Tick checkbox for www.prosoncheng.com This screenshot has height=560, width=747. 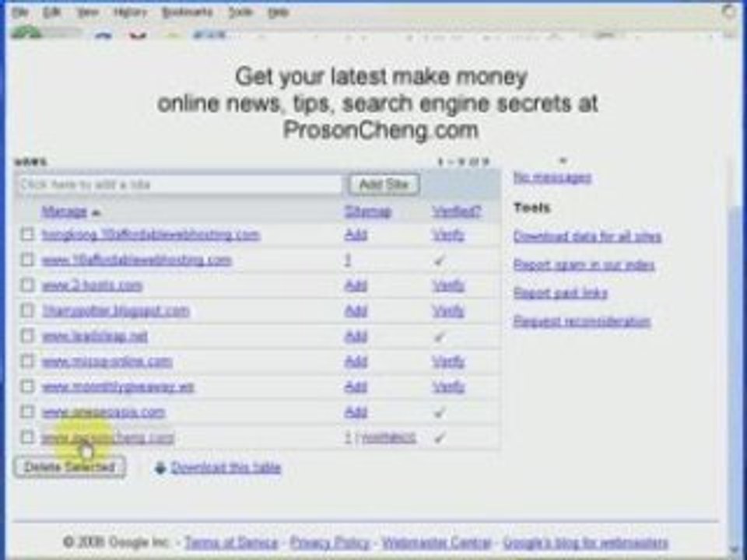[x=27, y=436]
